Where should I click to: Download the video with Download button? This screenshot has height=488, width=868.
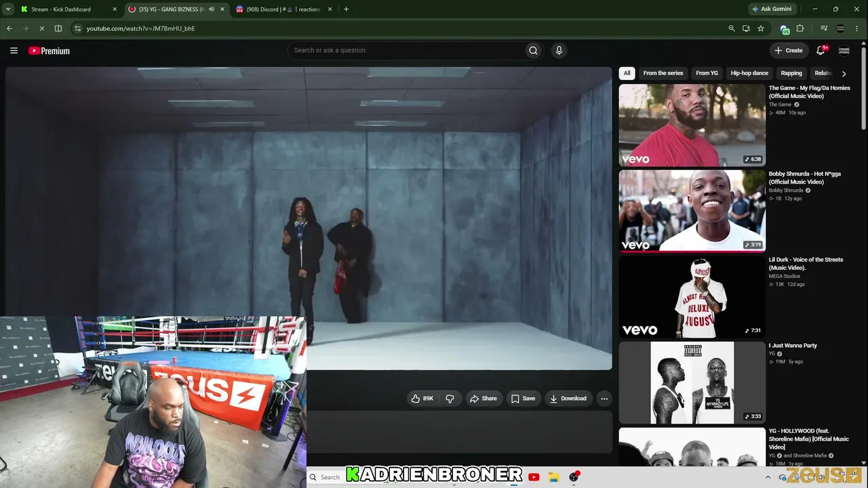(568, 399)
